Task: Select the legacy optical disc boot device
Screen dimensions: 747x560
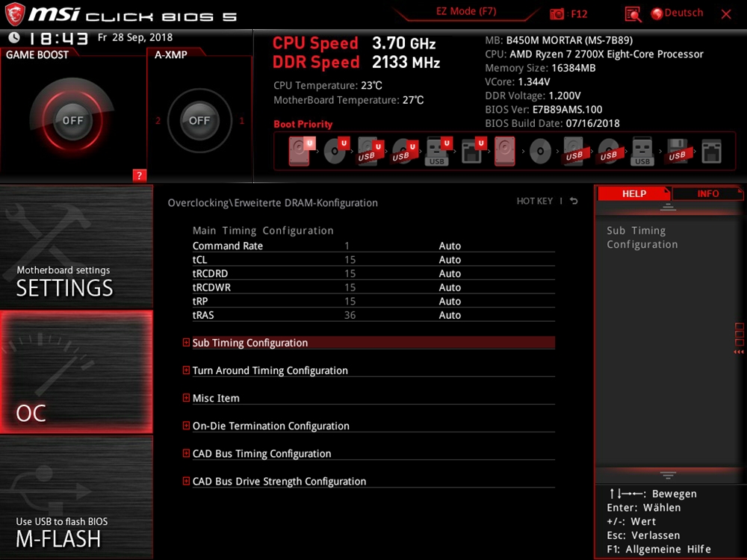Action: 540,152
